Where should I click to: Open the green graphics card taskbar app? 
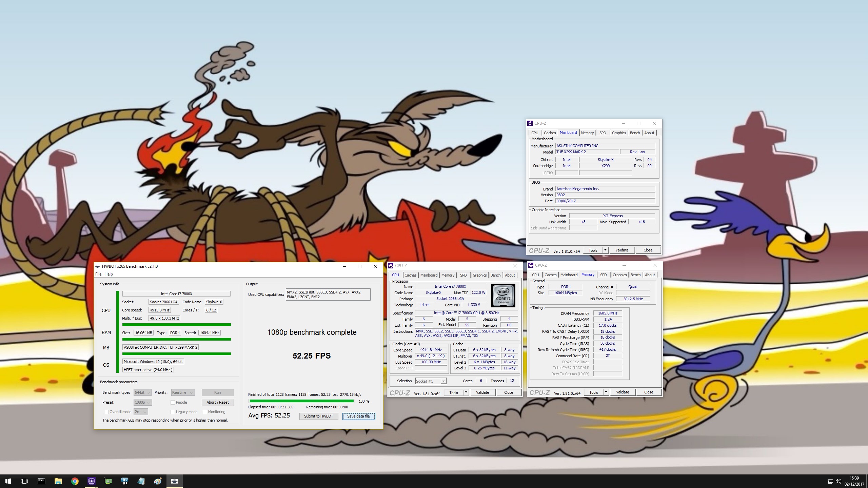108,481
